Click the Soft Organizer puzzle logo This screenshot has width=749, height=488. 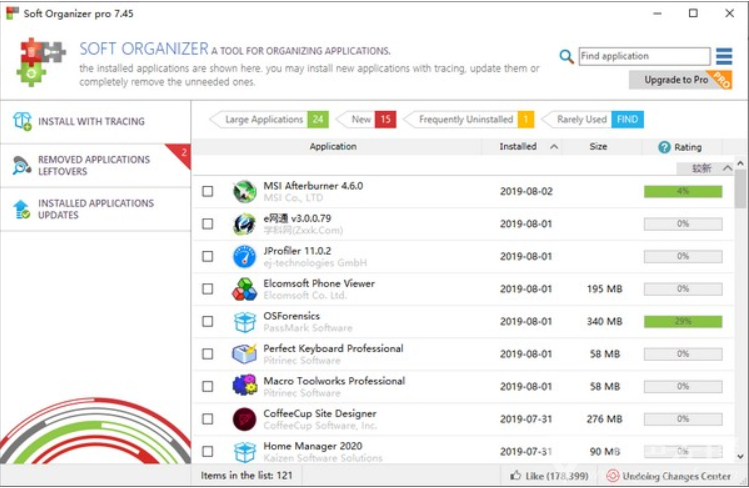pos(40,62)
